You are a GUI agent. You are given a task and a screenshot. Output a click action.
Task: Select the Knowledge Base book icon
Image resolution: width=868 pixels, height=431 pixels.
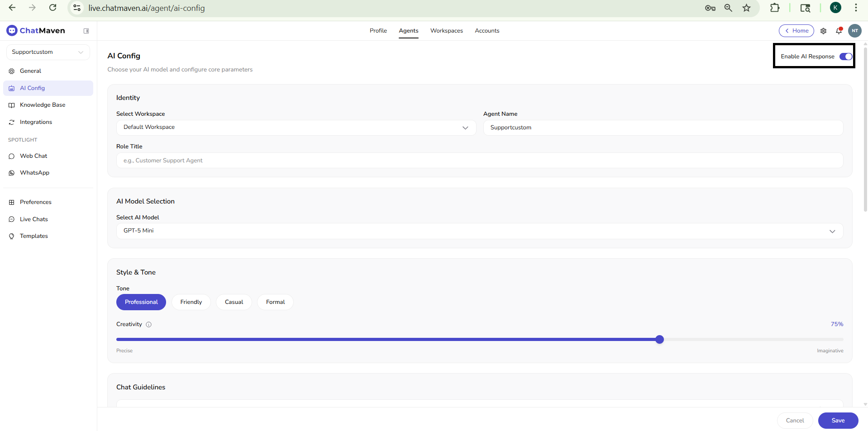[11, 105]
